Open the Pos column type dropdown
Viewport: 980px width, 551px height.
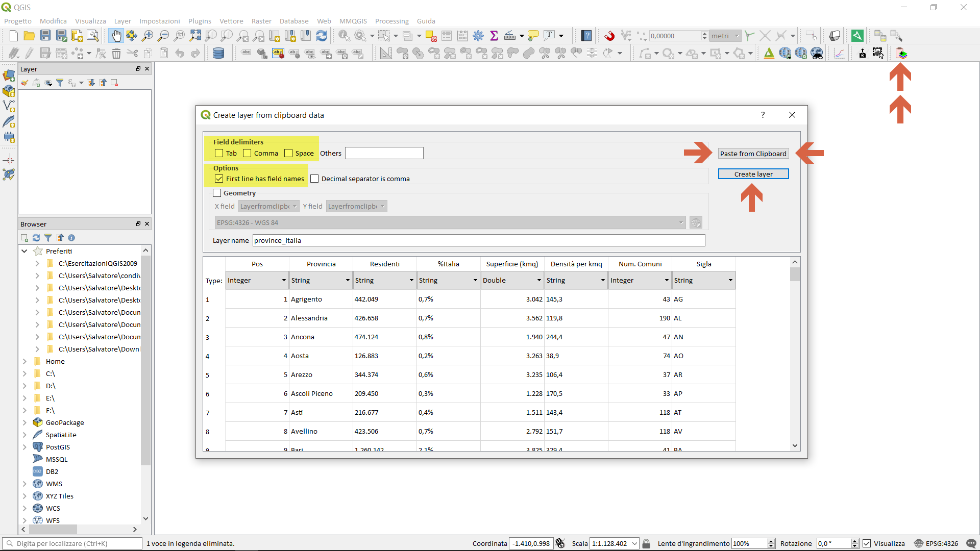257,280
